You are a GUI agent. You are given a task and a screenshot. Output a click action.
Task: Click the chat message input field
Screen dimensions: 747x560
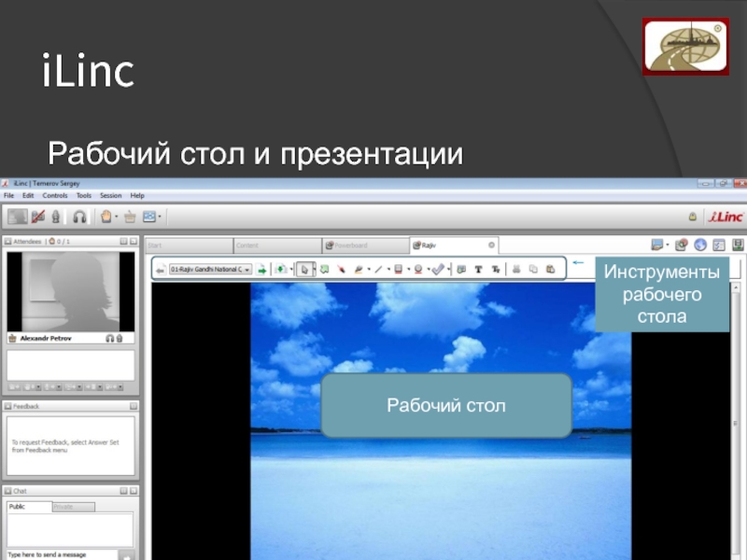tap(62, 554)
